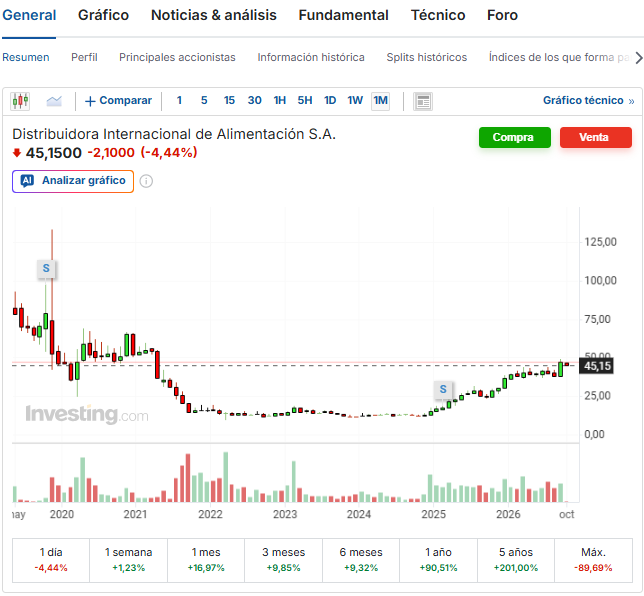Click the 2022 label on time axis
This screenshot has width=644, height=596.
point(210,515)
